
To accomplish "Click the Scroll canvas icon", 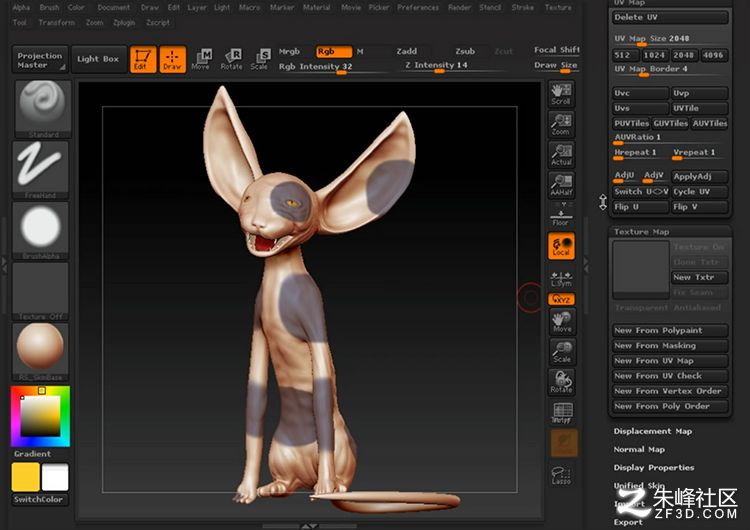I will [562, 94].
